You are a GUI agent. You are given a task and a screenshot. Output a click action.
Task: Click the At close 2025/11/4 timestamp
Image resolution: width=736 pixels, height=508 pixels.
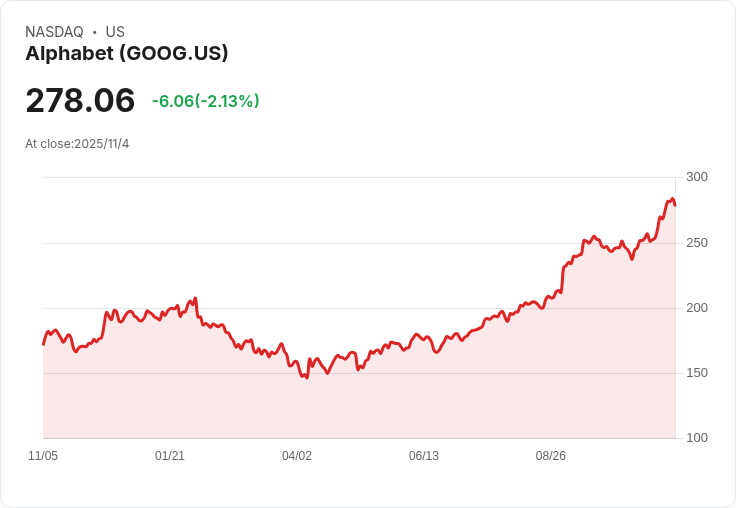(77, 144)
